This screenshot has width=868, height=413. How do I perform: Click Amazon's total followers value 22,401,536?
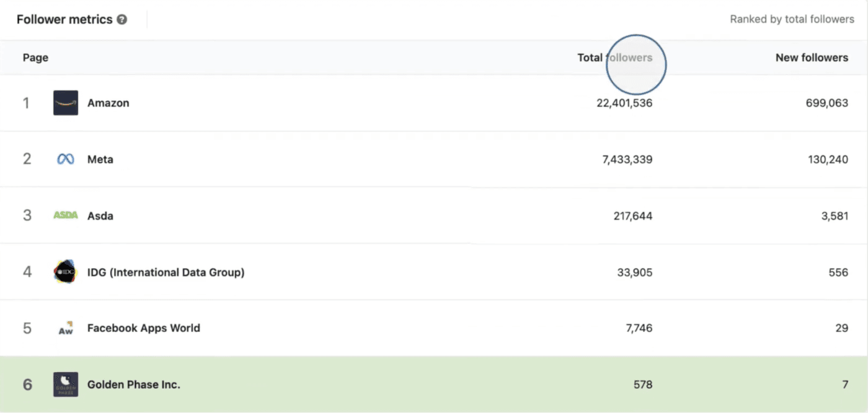click(x=624, y=103)
